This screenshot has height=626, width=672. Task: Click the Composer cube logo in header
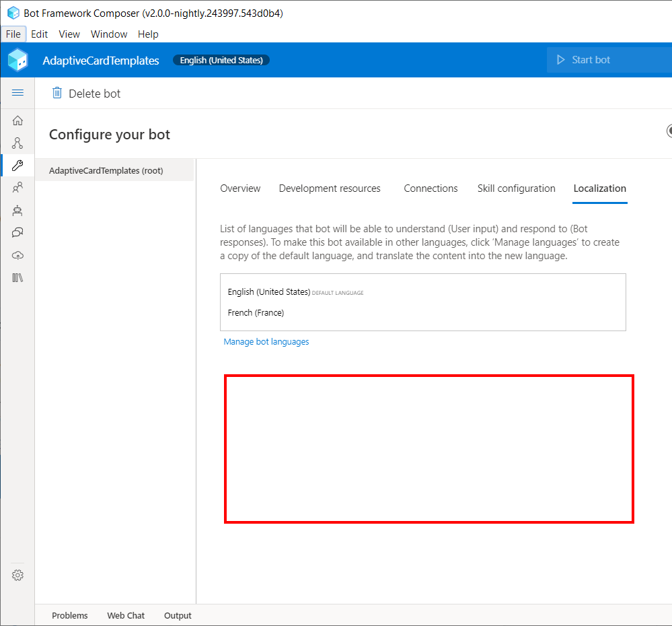[17, 60]
